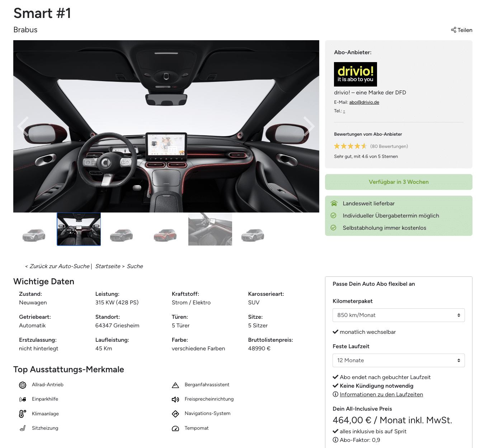Image resolution: width=480 pixels, height=448 pixels.
Task: Click the Freisprecheinrichtung speaker icon
Action: pos(175,400)
